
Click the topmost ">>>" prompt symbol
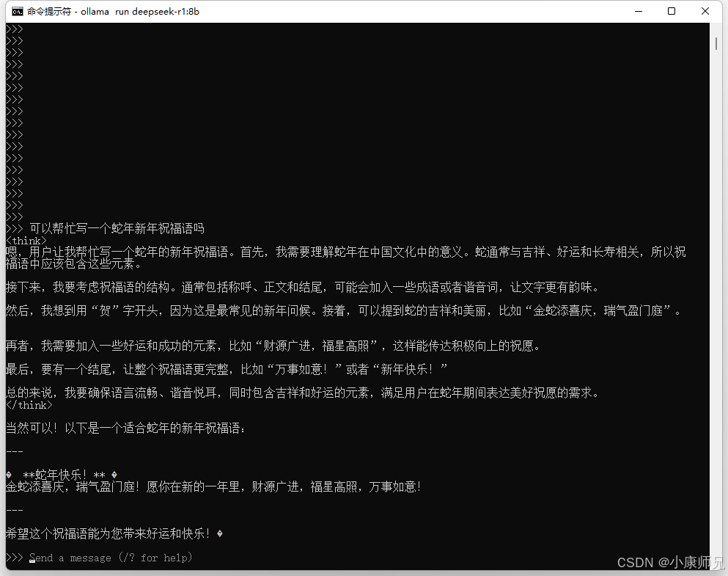[13, 29]
